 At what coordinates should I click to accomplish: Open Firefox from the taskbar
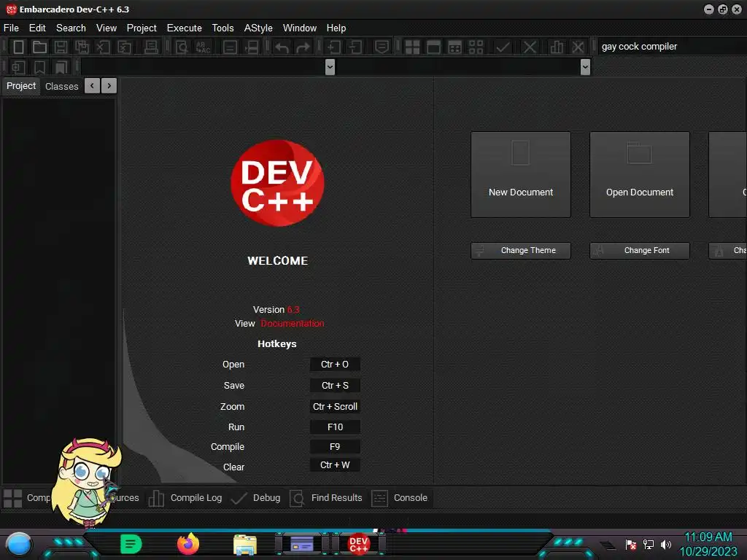click(187, 544)
